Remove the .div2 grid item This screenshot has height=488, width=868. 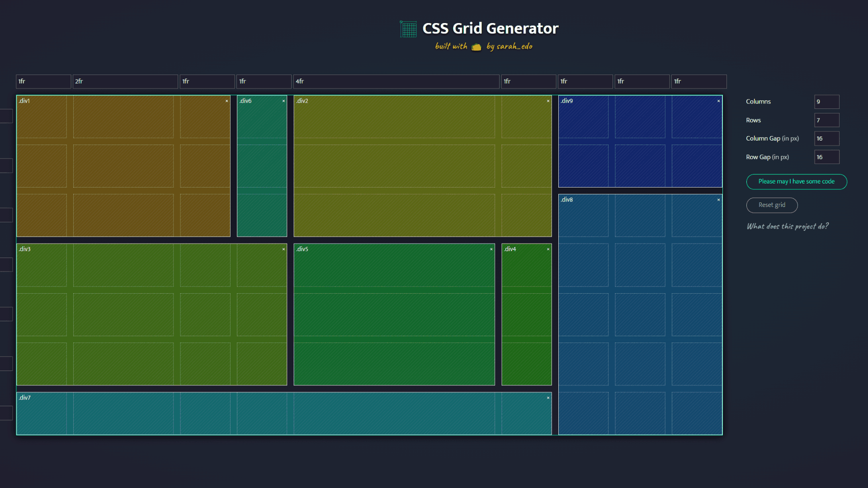[548, 101]
